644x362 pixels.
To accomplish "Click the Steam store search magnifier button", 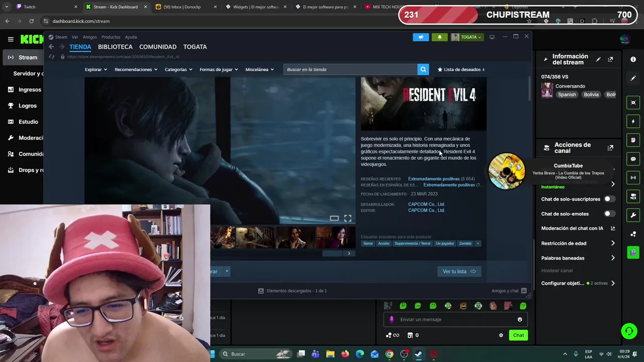I will point(423,69).
